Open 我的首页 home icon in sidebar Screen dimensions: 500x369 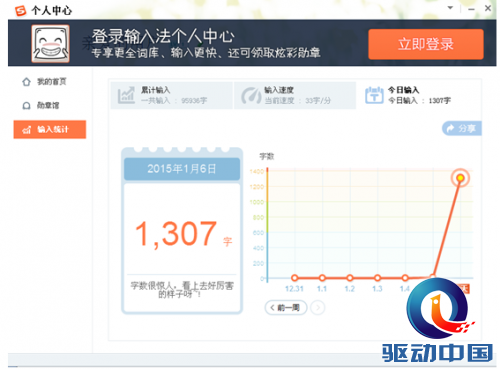coord(26,82)
